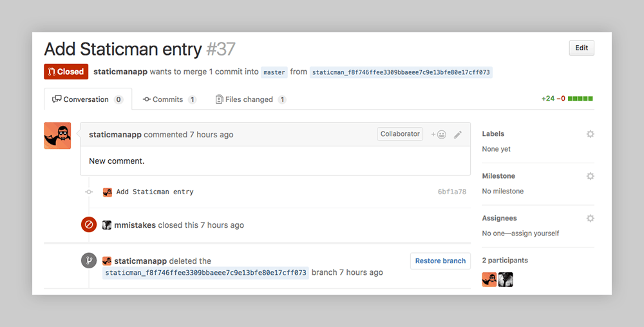Viewport: 644px width, 327px height.
Task: Open staticmanapp link in deleted-branch event
Action: [x=140, y=261]
